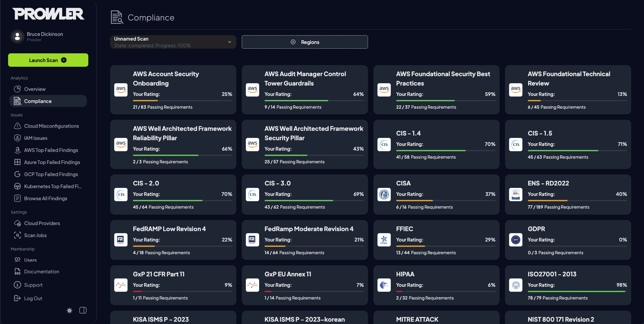Click the IAM Issues shield icon
Viewport: 644px width, 324px height.
pyautogui.click(x=17, y=138)
